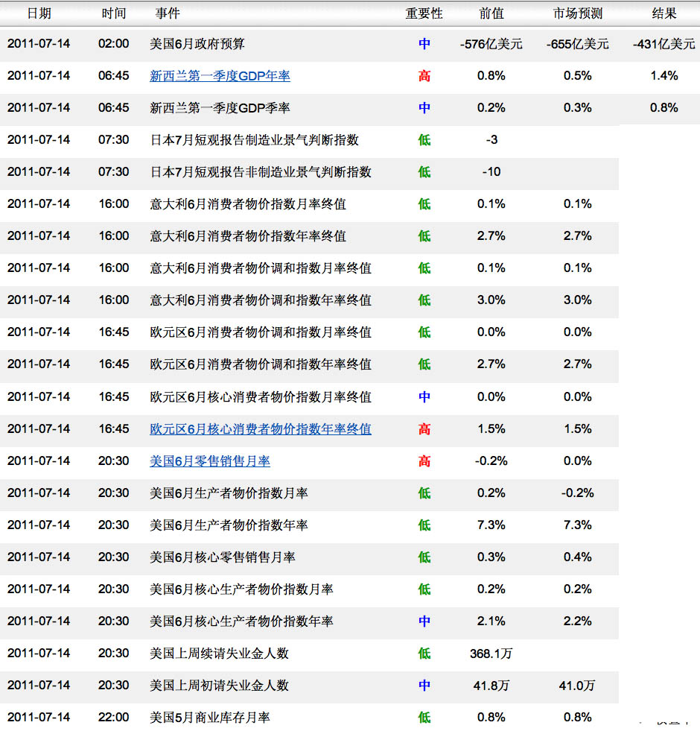Click the 时间 column header
700x734 pixels.
point(114,13)
